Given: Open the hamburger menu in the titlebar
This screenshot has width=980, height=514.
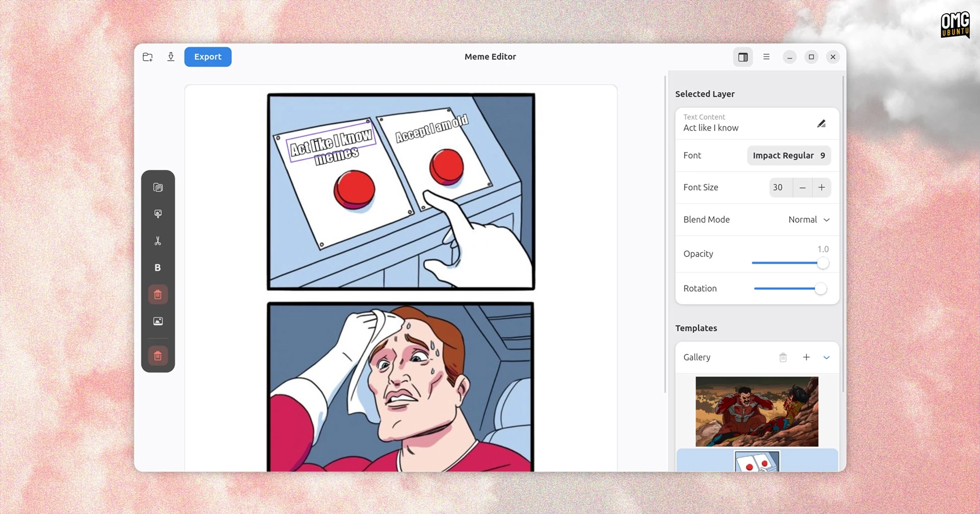Looking at the screenshot, I should (x=766, y=57).
